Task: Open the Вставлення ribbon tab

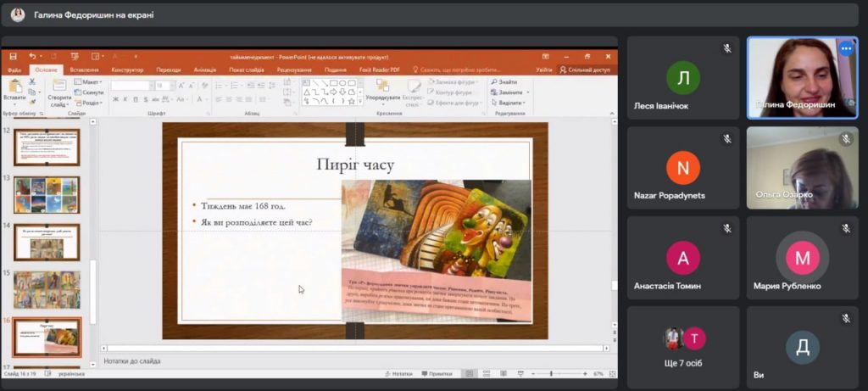Action: (84, 70)
